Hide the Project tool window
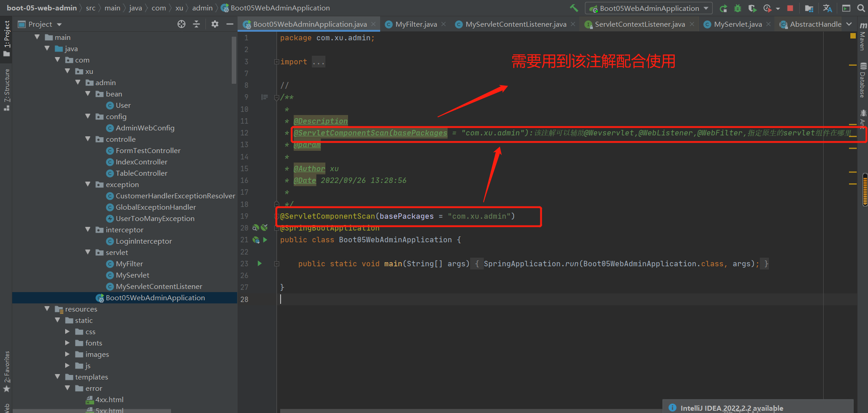The height and width of the screenshot is (413, 868). pos(230,24)
